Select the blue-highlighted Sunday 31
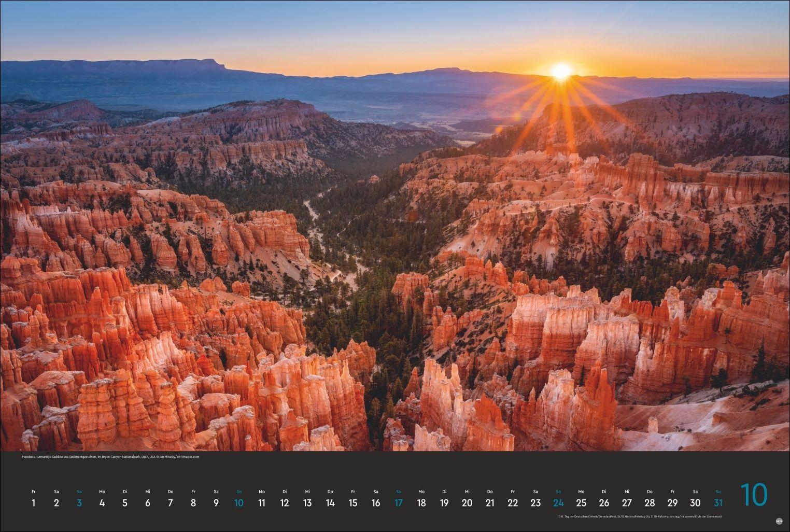The width and height of the screenshot is (790, 532). tap(719, 502)
